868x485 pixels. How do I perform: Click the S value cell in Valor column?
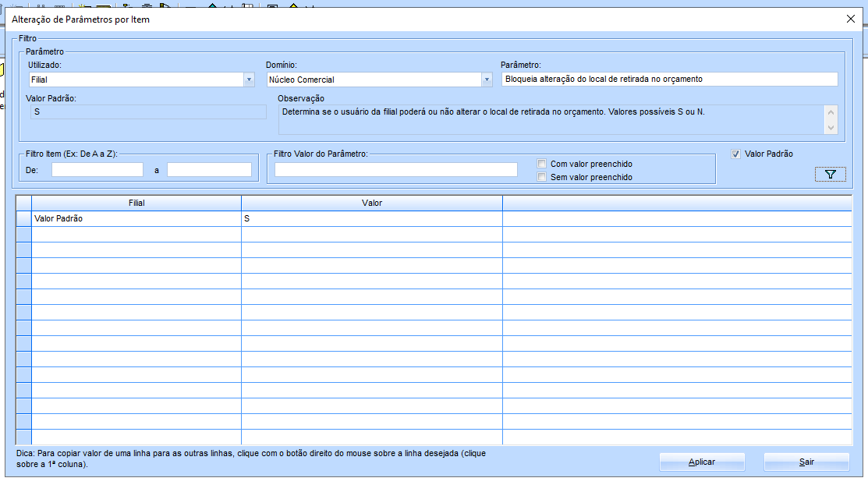tap(372, 219)
